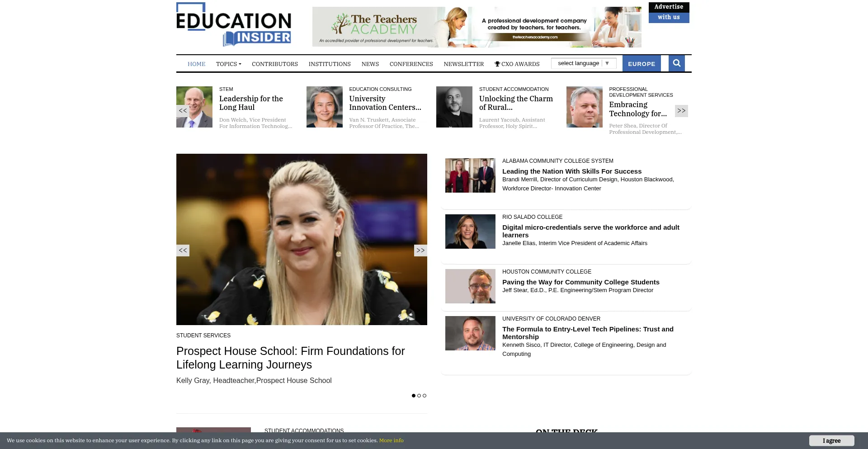The width and height of the screenshot is (868, 449).
Task: Navigate to the Conferences page
Action: 411,64
